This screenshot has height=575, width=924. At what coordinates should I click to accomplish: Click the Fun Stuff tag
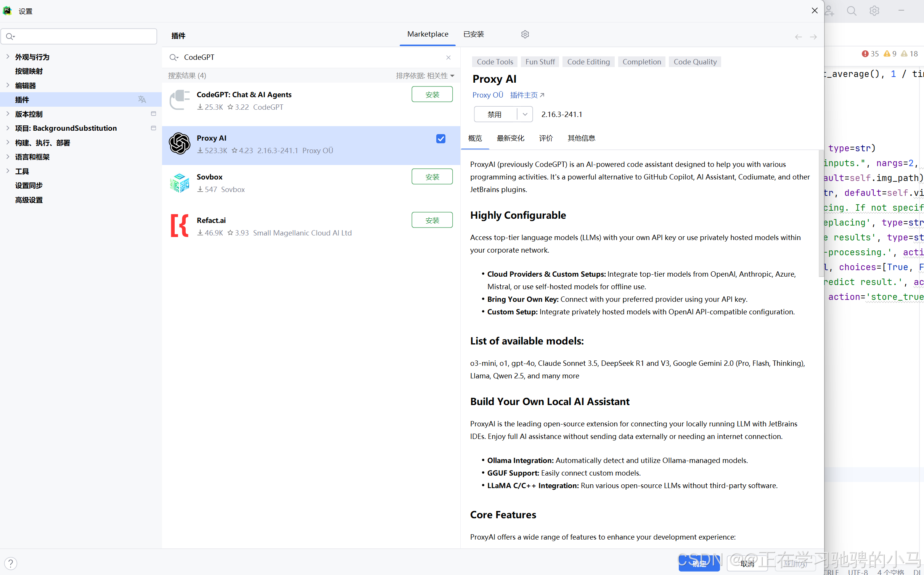[x=540, y=62]
